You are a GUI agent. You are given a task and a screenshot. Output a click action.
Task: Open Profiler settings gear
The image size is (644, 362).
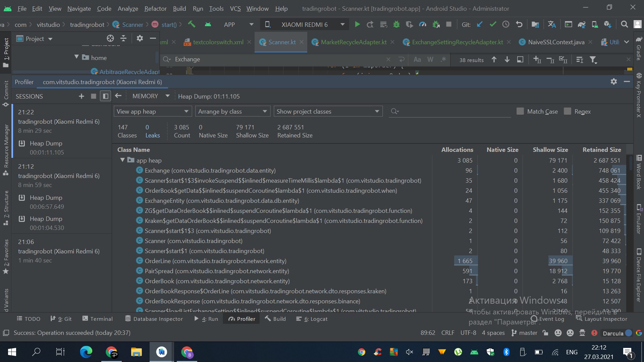pyautogui.click(x=614, y=82)
